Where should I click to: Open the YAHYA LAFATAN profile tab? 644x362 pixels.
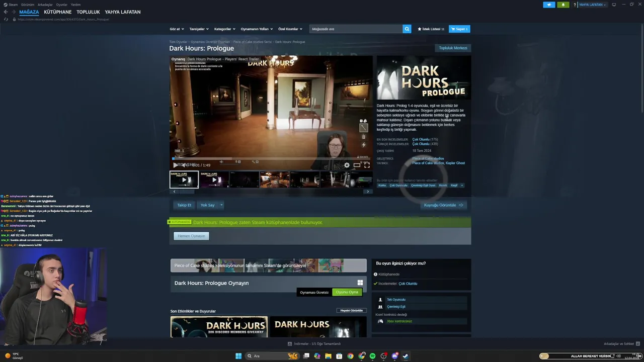tap(122, 12)
